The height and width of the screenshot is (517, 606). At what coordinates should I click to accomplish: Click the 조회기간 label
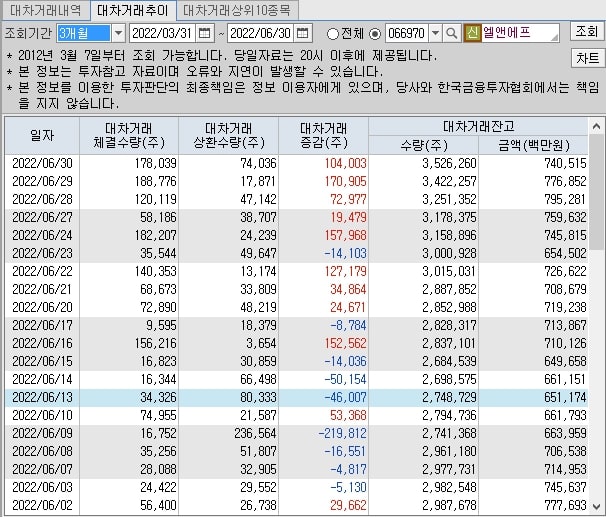[28, 33]
